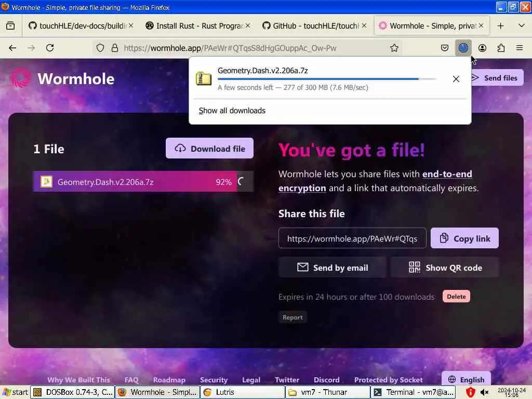Click the Download file button
The width and height of the screenshot is (532, 399).
(x=209, y=148)
